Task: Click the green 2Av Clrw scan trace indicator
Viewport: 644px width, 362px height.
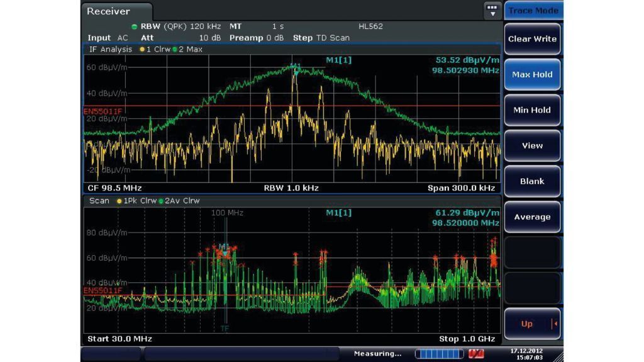Action: pyautogui.click(x=179, y=201)
